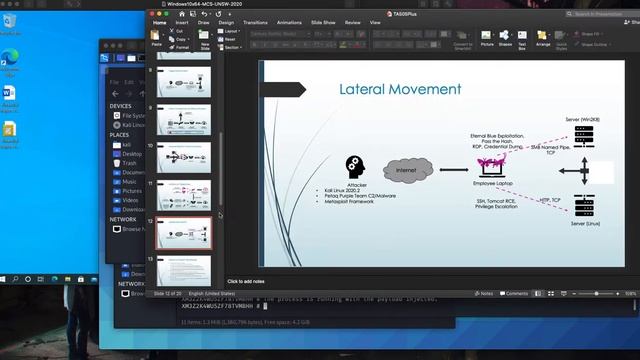
Task: Click the New Slide icon
Action: (204, 35)
